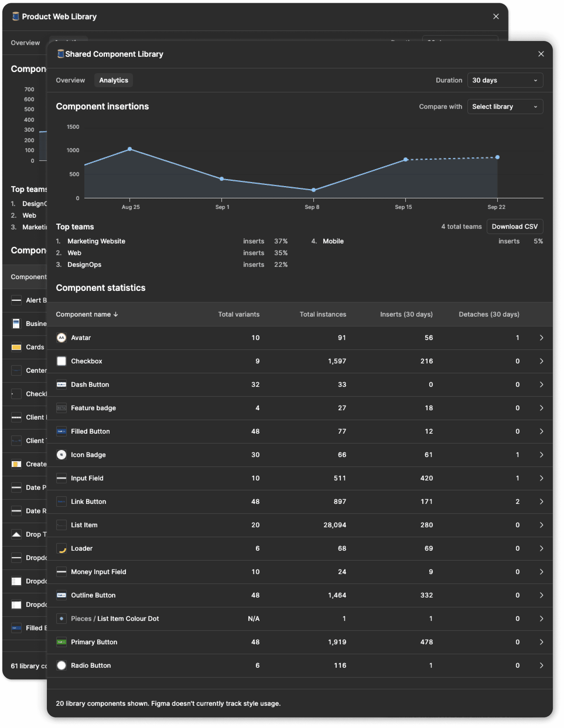The image size is (564, 728).
Task: Click the Avatar component thumbnail icon
Action: (61, 338)
